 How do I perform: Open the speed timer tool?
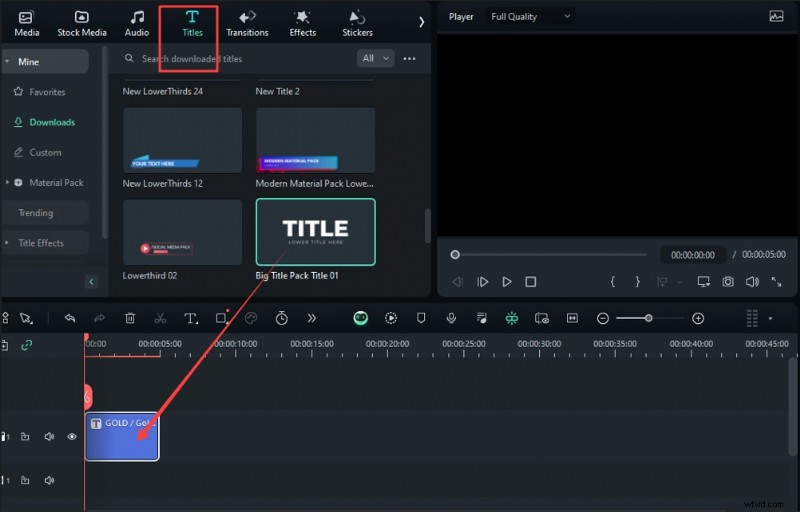coord(282,318)
